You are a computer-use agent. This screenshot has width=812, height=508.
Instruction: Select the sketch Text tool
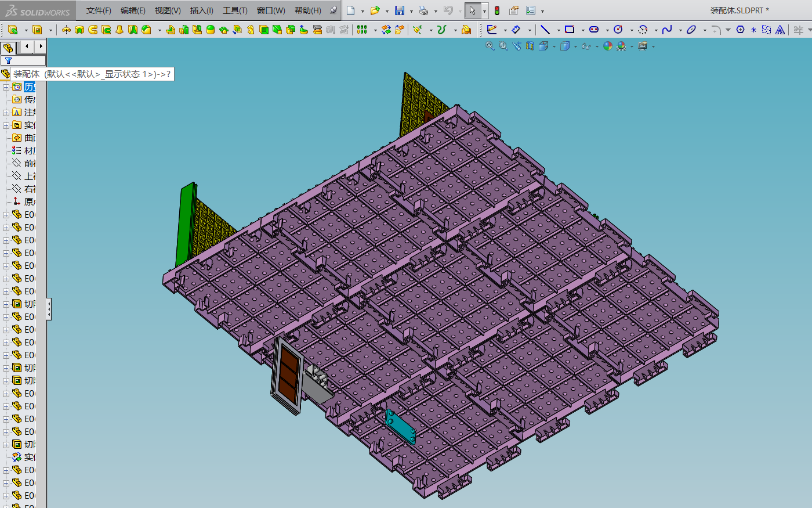780,30
